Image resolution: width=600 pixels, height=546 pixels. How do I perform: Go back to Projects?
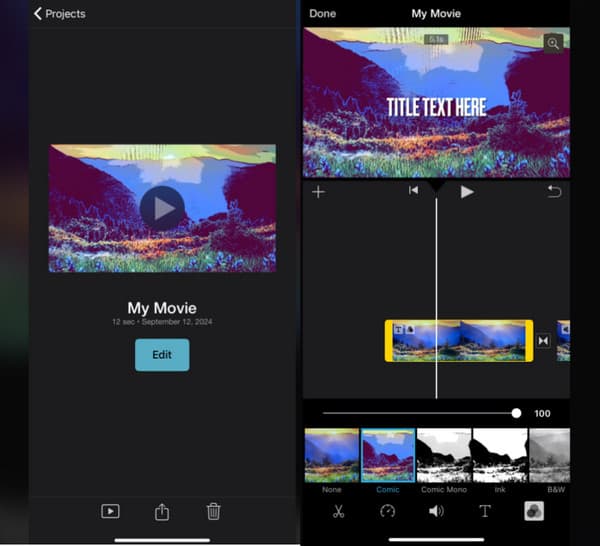click(60, 14)
